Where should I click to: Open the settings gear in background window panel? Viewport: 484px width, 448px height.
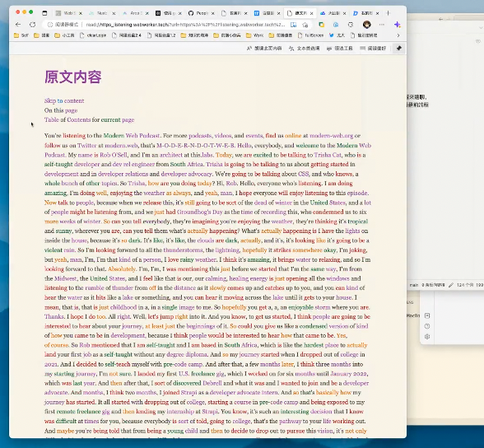[x=427, y=337]
